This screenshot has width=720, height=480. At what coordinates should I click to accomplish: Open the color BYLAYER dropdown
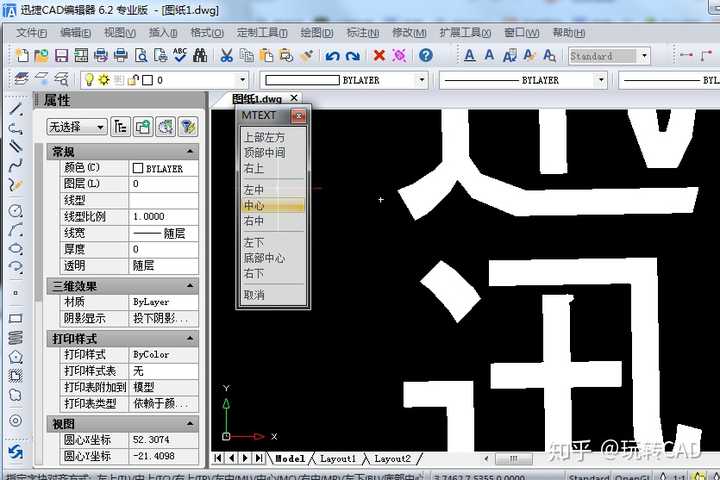point(422,80)
